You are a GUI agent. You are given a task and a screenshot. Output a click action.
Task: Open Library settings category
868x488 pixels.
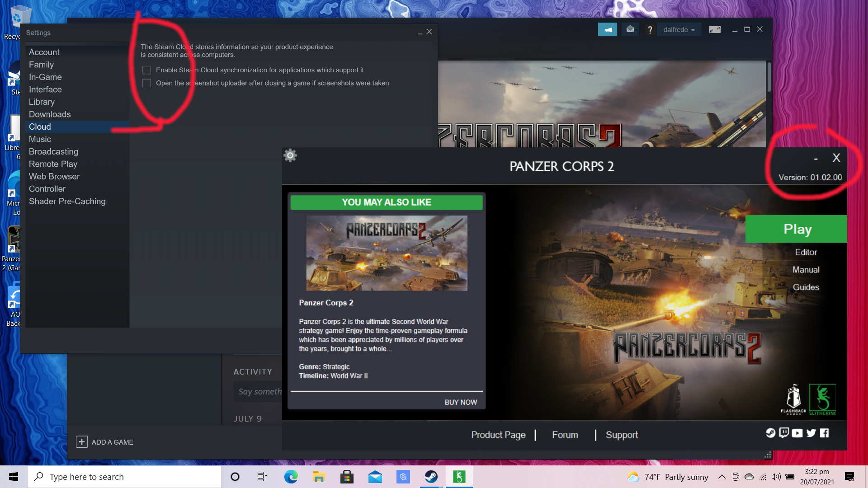42,102
